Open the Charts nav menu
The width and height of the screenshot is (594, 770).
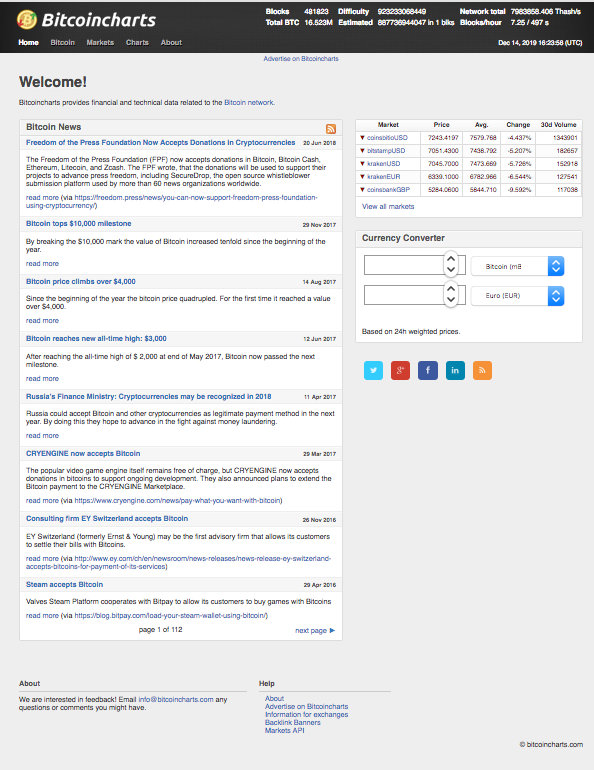pos(137,43)
